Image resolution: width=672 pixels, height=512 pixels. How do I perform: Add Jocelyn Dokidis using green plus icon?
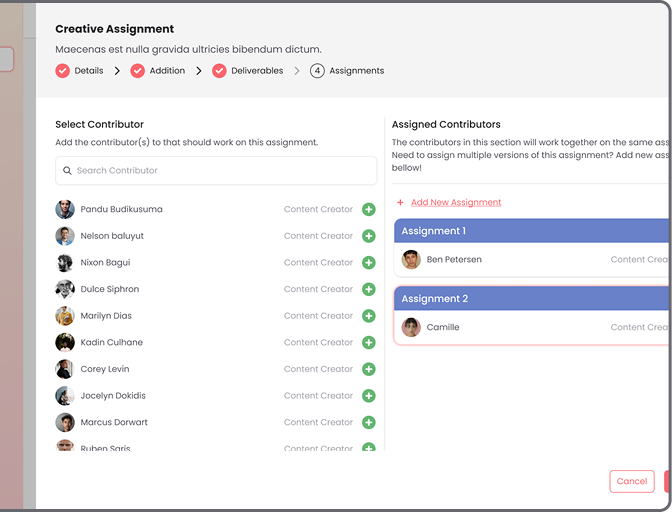click(369, 395)
